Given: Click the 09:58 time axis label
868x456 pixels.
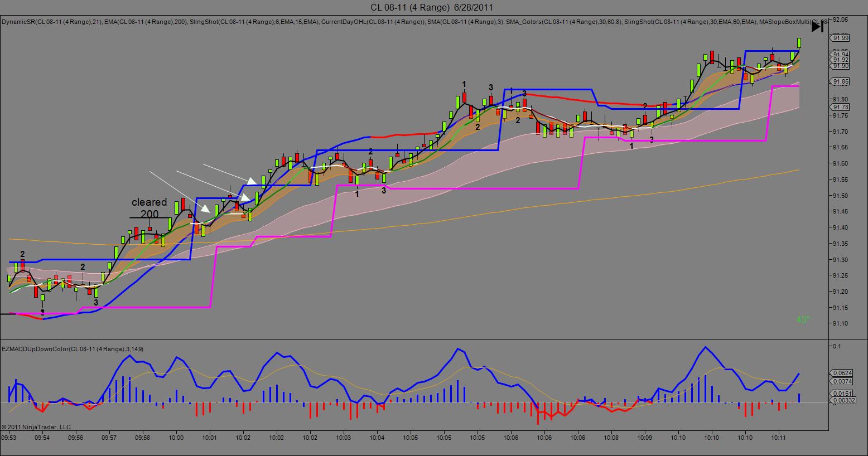Looking at the screenshot, I should (143, 438).
